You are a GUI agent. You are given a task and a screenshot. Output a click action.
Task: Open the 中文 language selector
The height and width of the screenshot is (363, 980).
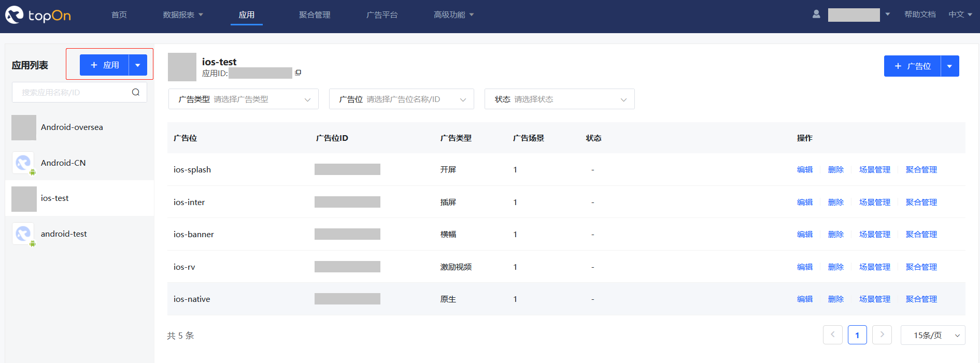(x=960, y=14)
